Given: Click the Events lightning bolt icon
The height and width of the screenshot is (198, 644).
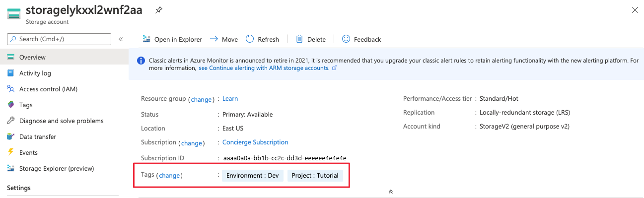Looking at the screenshot, I should point(10,152).
